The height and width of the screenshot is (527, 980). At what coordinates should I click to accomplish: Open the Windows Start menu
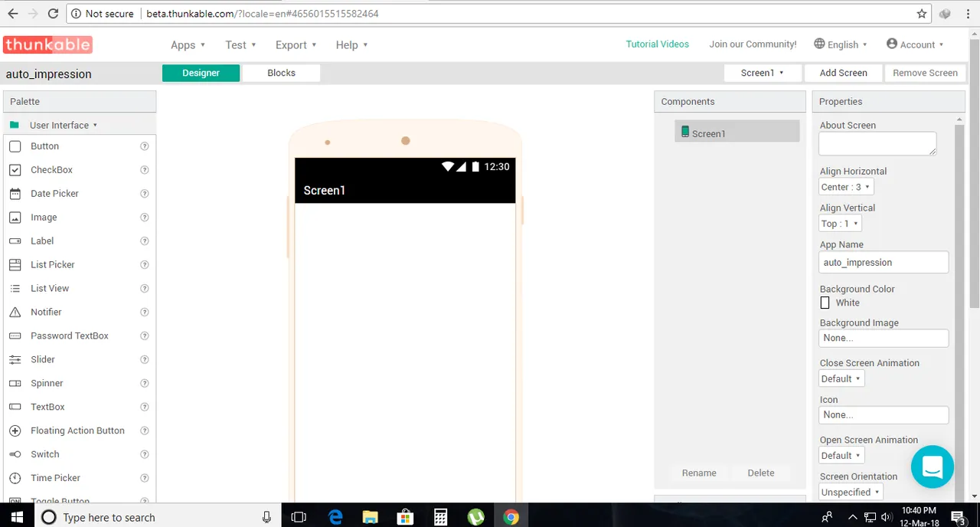18,517
